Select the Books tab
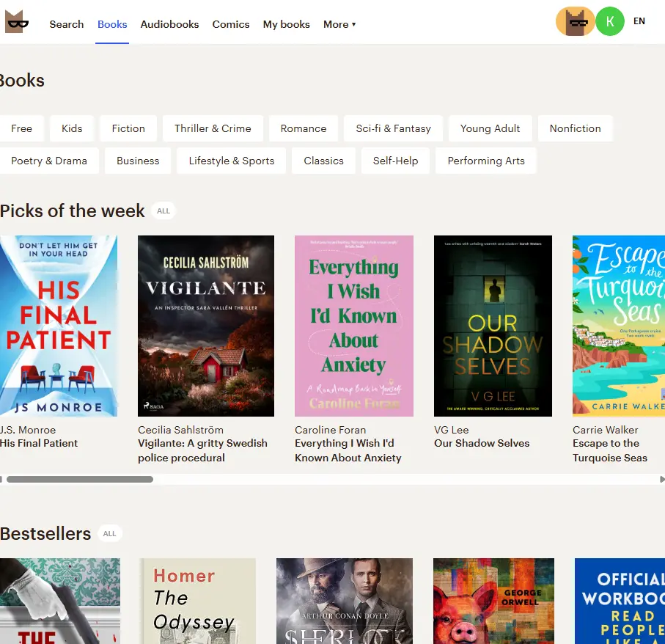Screen dimensions: 665x644 pyautogui.click(x=112, y=25)
